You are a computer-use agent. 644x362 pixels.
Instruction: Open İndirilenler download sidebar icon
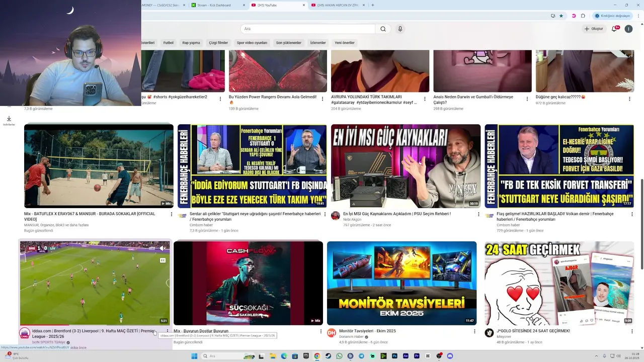click(9, 120)
